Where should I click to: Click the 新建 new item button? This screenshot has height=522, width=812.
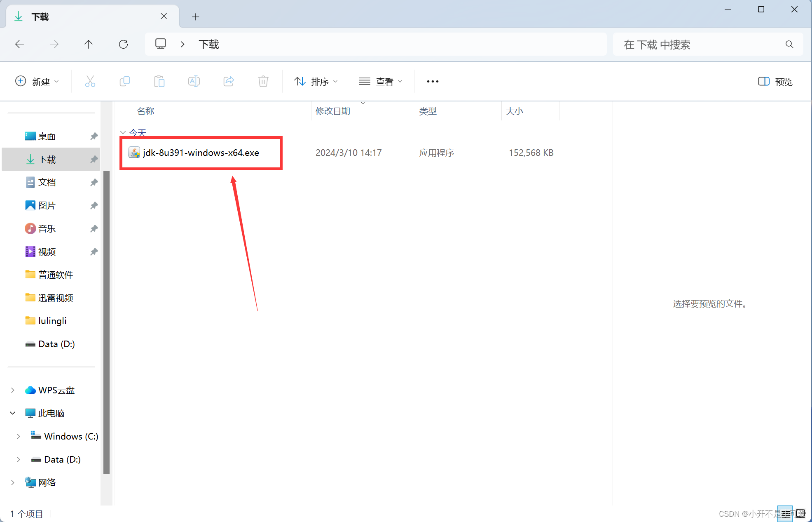click(x=37, y=82)
